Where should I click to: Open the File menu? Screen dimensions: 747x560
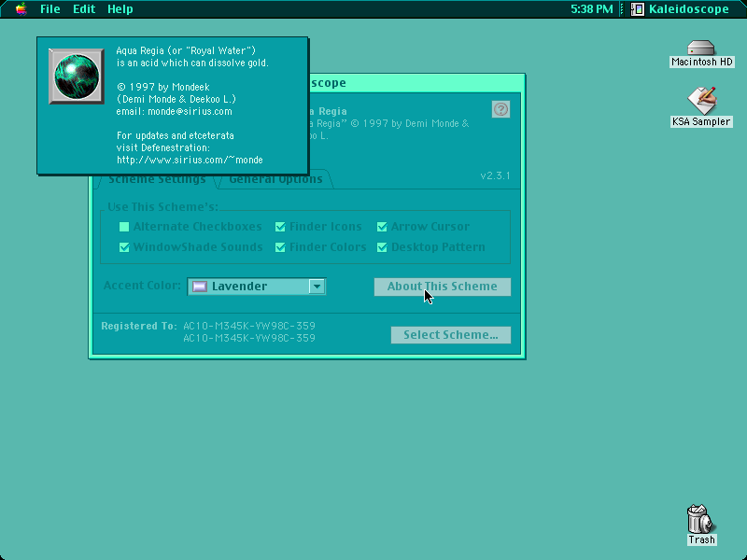[x=50, y=9]
